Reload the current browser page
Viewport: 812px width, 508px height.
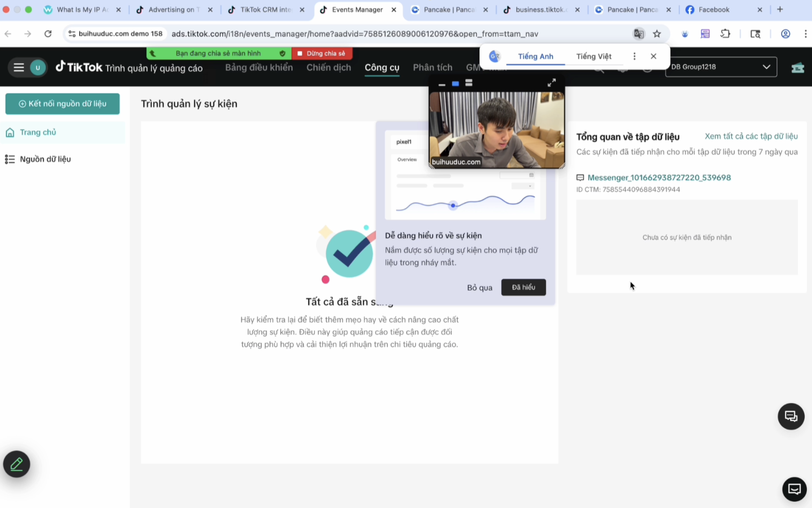(48, 34)
